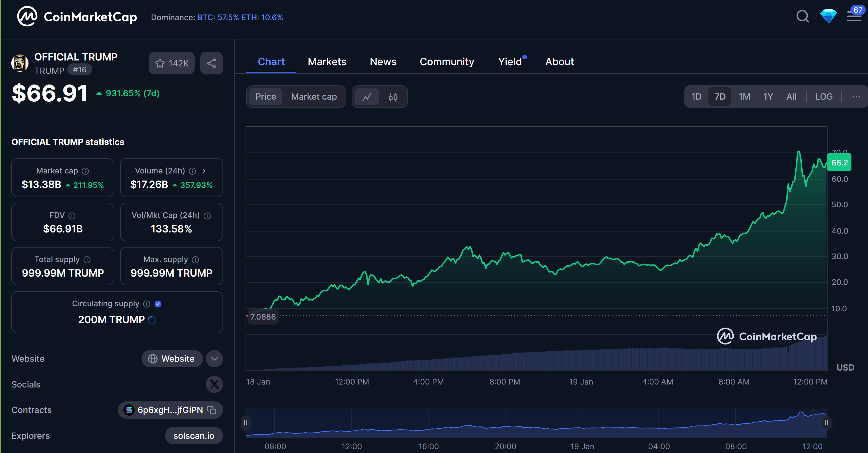Click the USD currency label on chart
The image size is (868, 453).
point(845,367)
